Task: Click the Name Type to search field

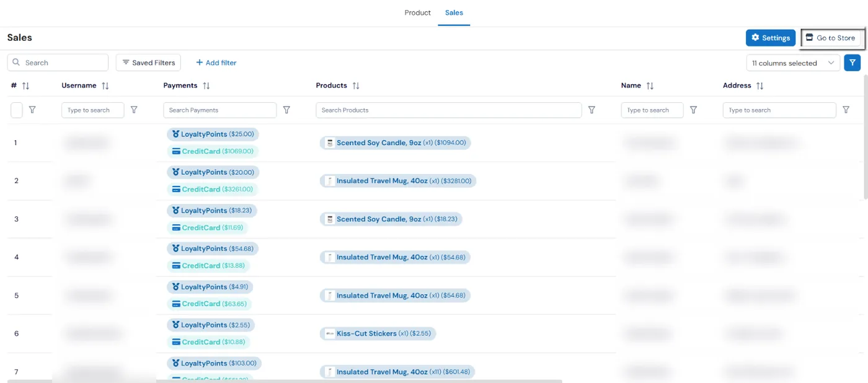Action: [x=652, y=110]
